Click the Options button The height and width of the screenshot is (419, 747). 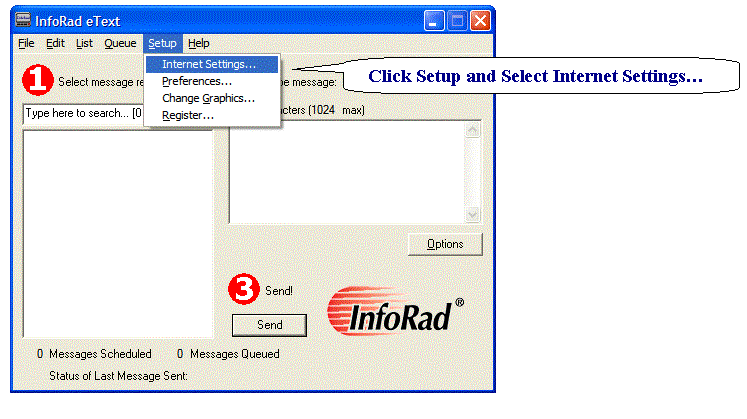click(x=445, y=244)
